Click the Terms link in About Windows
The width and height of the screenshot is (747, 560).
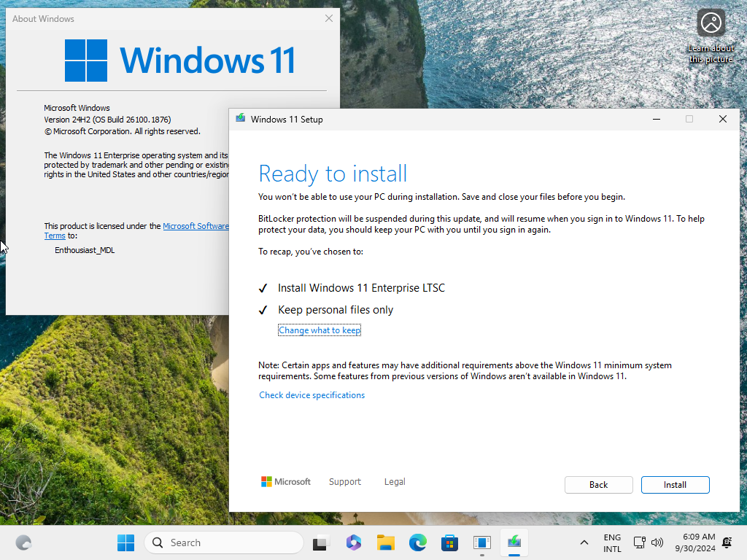55,236
